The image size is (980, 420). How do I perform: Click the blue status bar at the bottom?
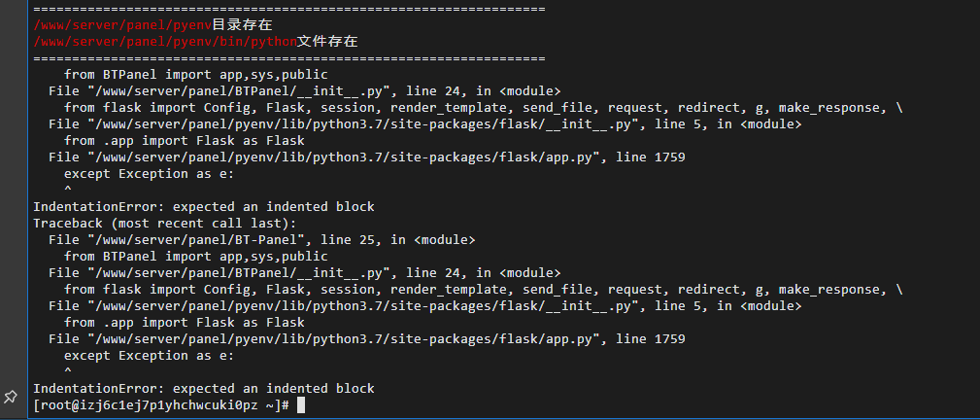(x=490, y=417)
